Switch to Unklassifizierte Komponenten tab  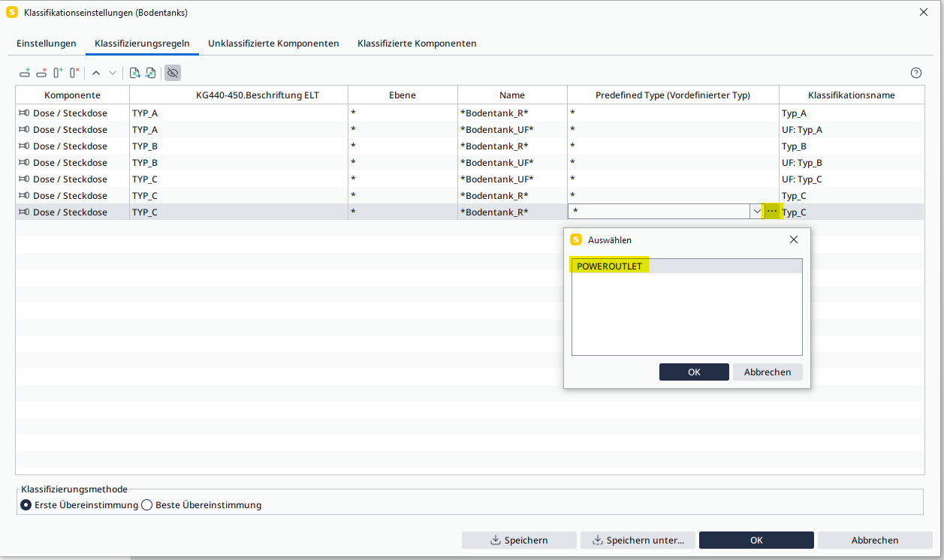point(273,44)
